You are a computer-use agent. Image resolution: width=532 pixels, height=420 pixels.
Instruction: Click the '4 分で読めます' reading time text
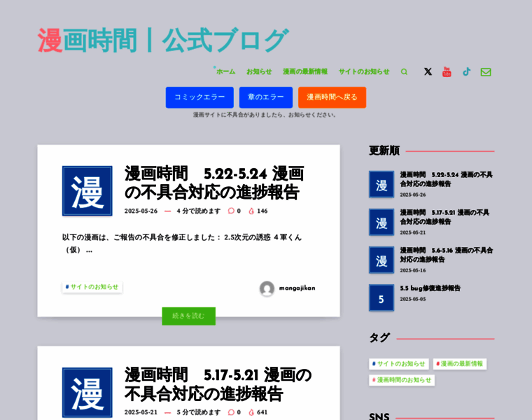(x=199, y=211)
